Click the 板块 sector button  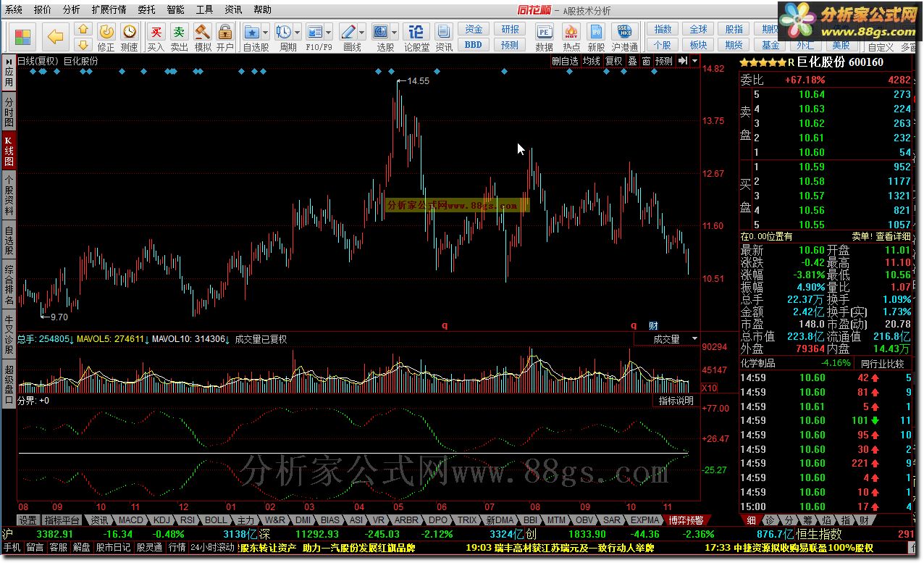698,44
